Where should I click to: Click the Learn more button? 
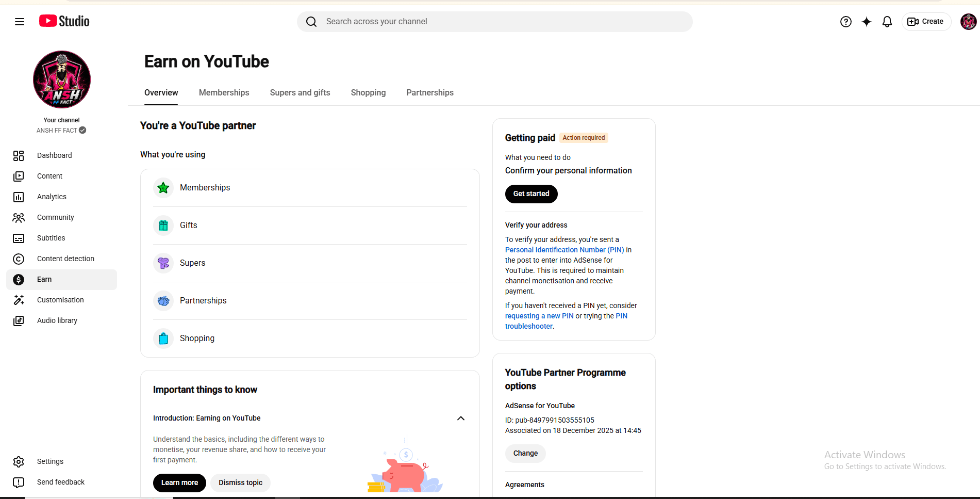pyautogui.click(x=179, y=483)
